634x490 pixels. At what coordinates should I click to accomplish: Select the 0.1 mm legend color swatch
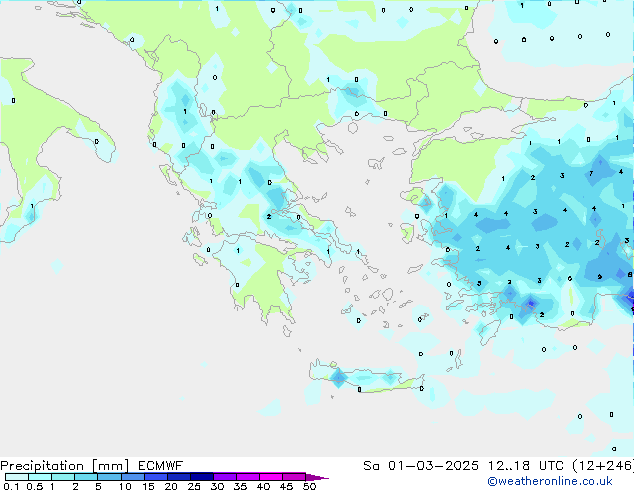17,477
